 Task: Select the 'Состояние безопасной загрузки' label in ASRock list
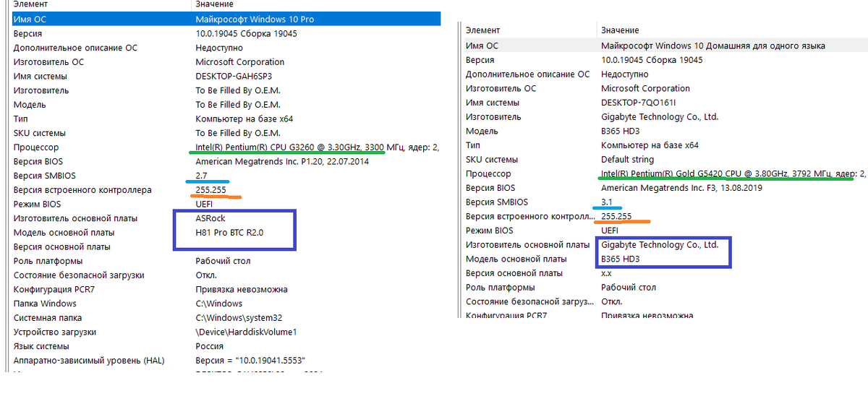point(79,275)
